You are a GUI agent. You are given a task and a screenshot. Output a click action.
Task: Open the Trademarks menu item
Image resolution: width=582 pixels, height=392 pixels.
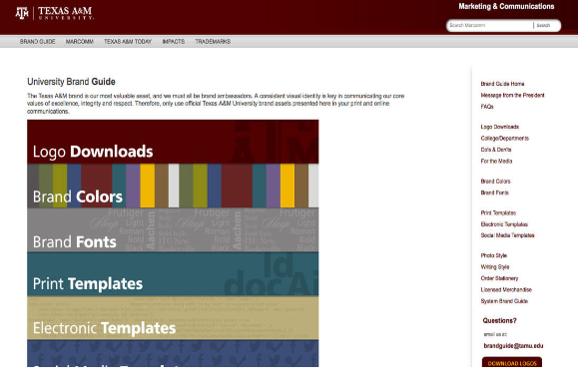click(213, 42)
